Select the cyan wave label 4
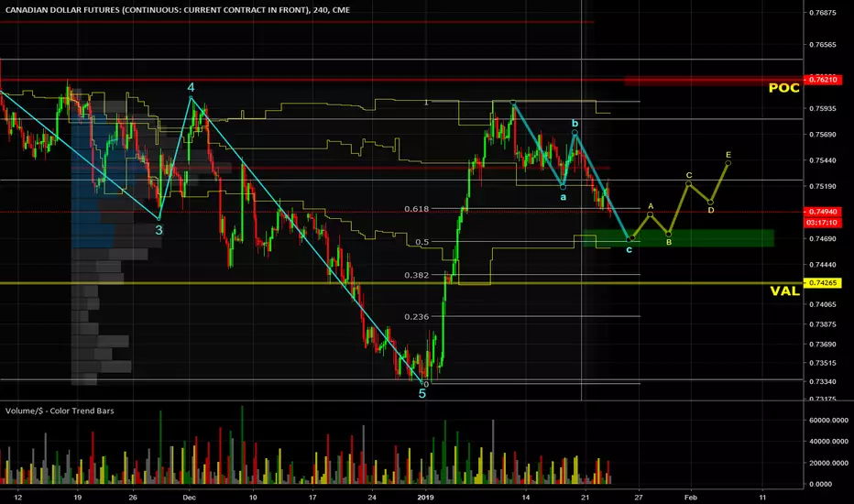Image resolution: width=854 pixels, height=504 pixels. pyautogui.click(x=191, y=87)
